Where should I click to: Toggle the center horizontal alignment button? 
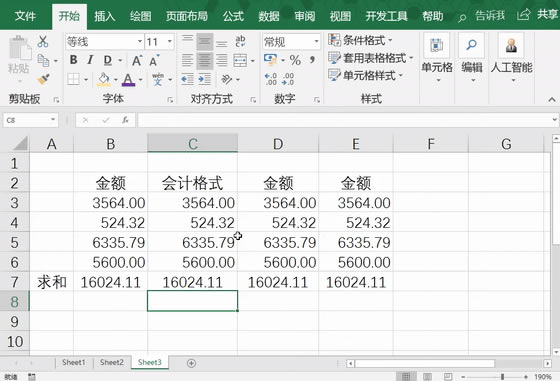(x=204, y=60)
